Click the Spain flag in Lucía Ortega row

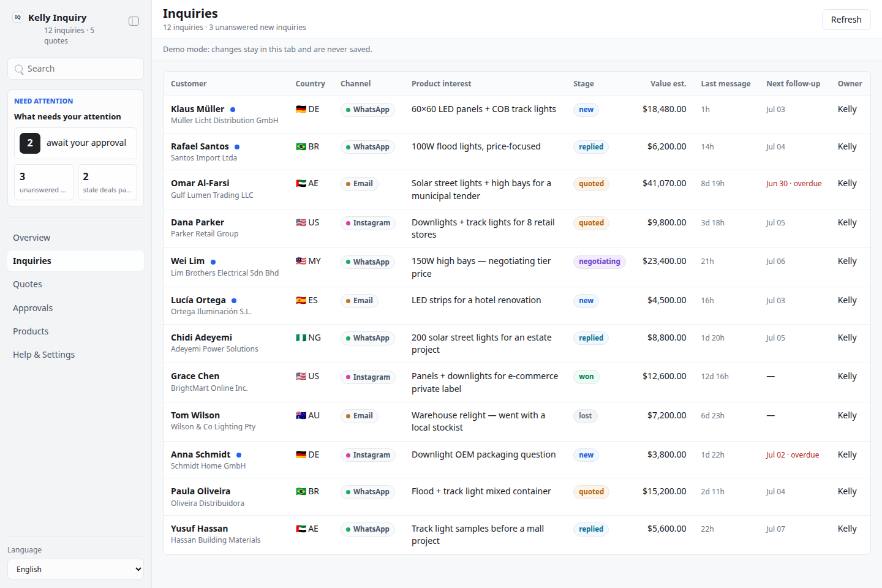pos(301,300)
